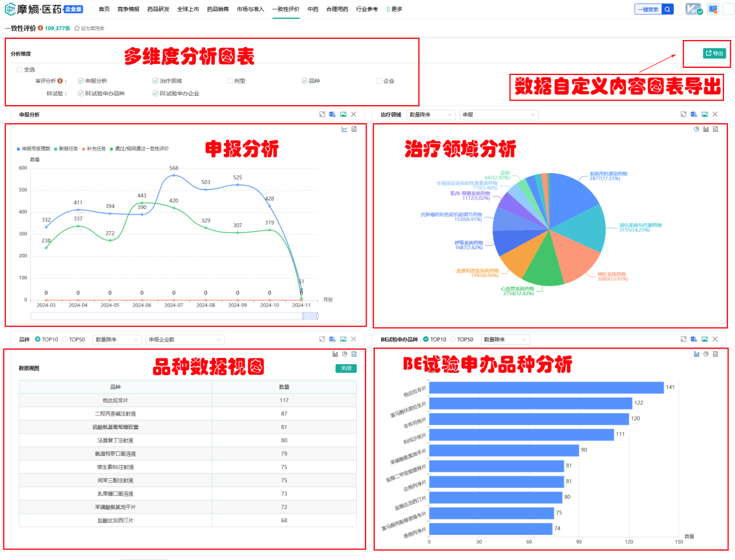
Task: Expand the 品种 panel to fullscreen
Action: [322, 339]
